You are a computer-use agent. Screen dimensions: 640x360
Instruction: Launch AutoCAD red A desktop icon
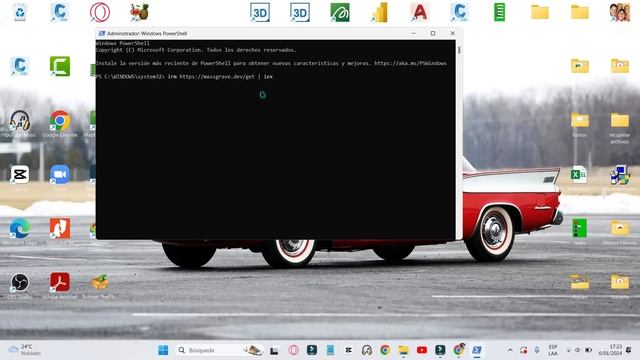419,12
